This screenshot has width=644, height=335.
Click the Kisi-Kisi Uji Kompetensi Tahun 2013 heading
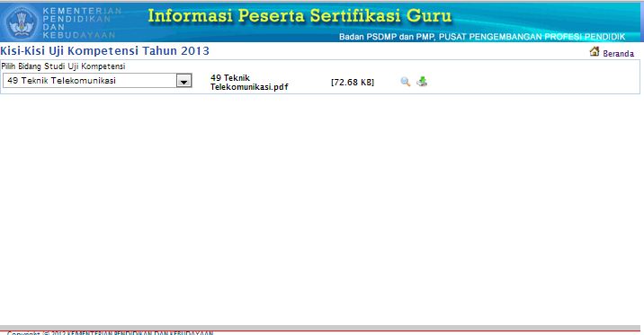click(104, 51)
